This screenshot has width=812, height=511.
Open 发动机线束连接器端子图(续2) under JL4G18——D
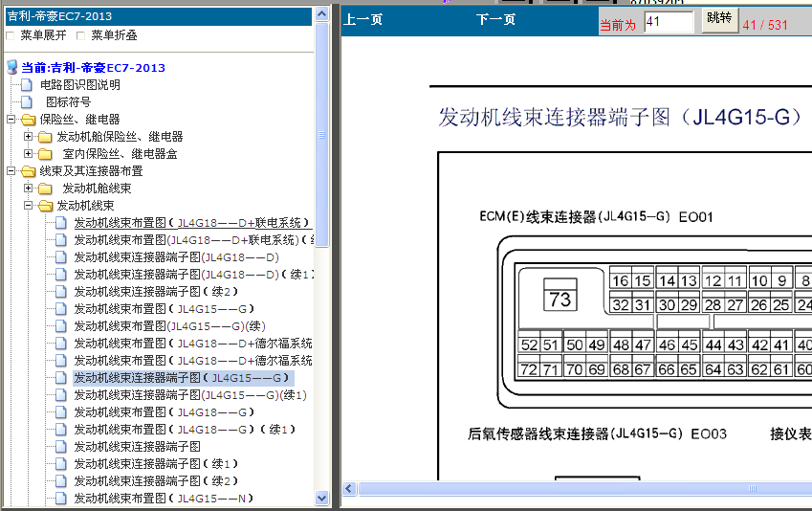click(156, 291)
